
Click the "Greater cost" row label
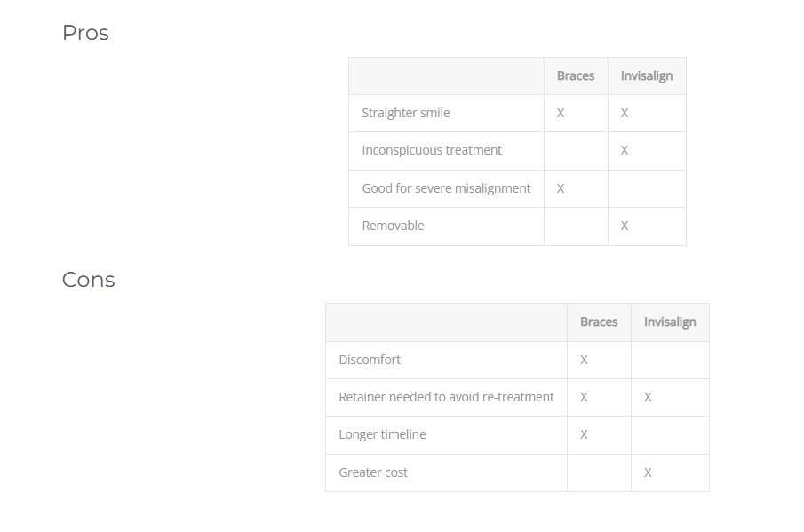(x=372, y=472)
